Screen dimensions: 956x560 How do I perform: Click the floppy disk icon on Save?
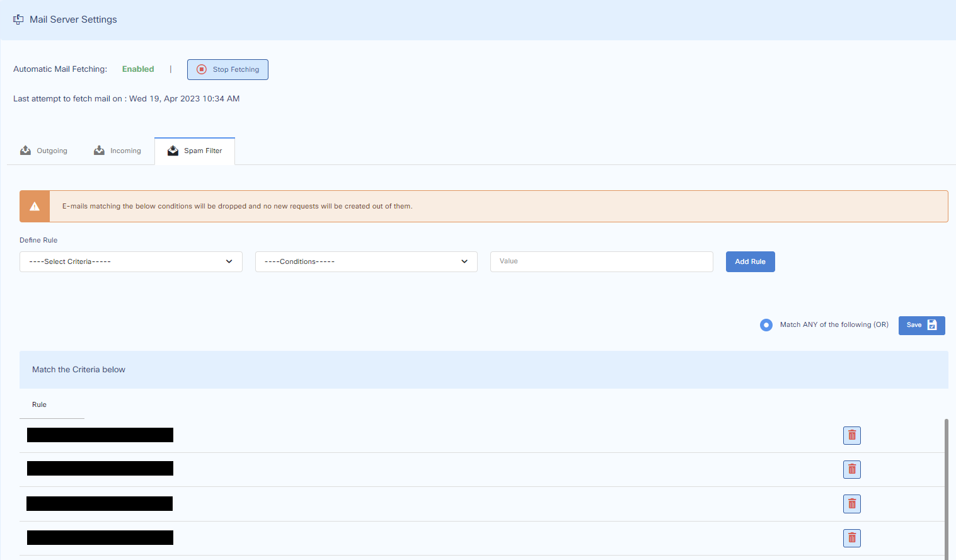pos(932,325)
